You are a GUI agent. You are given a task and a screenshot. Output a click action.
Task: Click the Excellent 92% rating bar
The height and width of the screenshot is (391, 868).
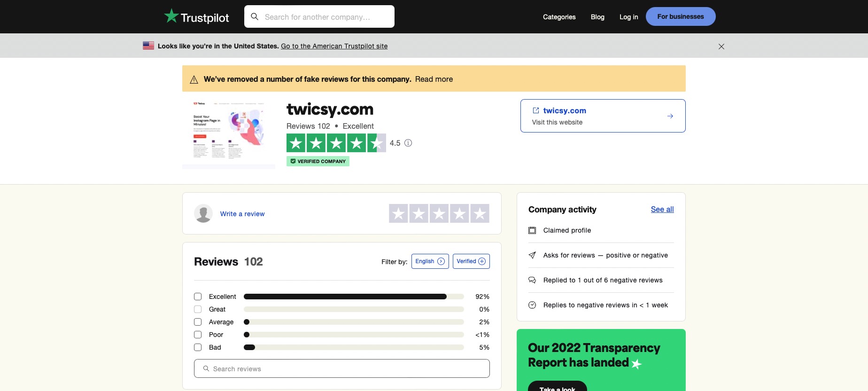click(x=354, y=297)
